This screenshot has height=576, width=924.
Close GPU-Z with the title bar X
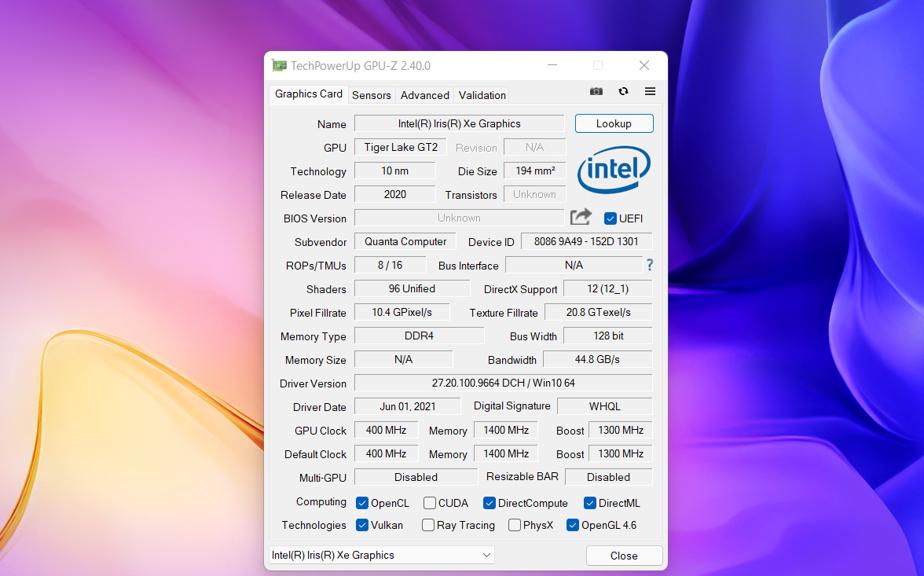(x=644, y=65)
